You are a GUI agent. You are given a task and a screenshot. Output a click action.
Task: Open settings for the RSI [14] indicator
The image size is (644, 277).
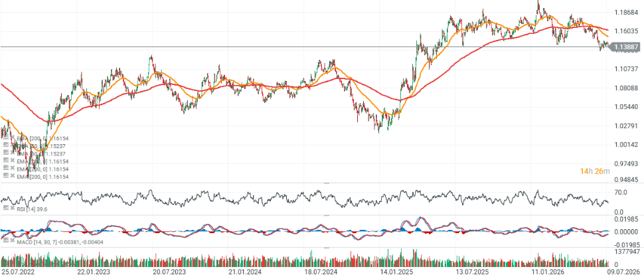pyautogui.click(x=6, y=207)
